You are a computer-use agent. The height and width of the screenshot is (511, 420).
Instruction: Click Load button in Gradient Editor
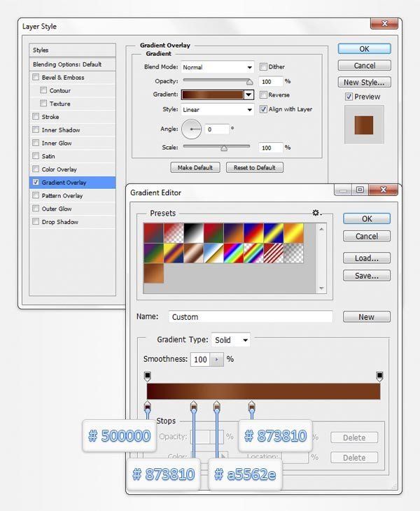click(367, 258)
